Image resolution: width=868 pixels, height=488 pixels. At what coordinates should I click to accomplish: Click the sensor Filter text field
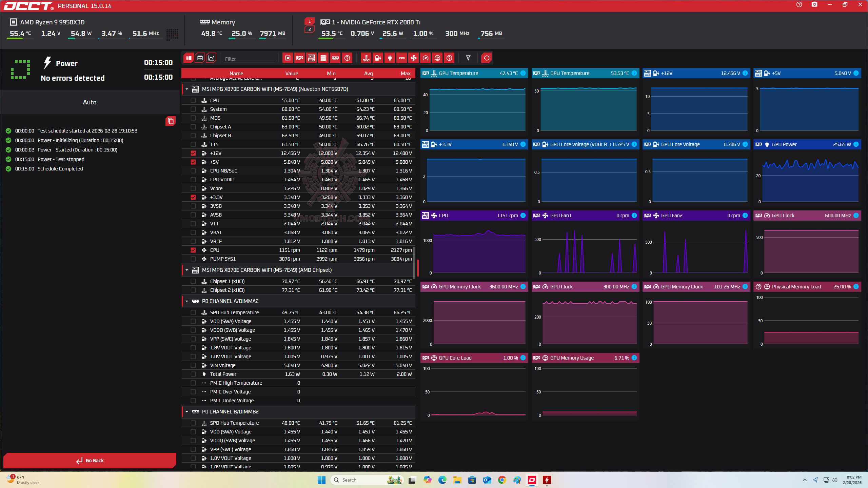[249, 59]
